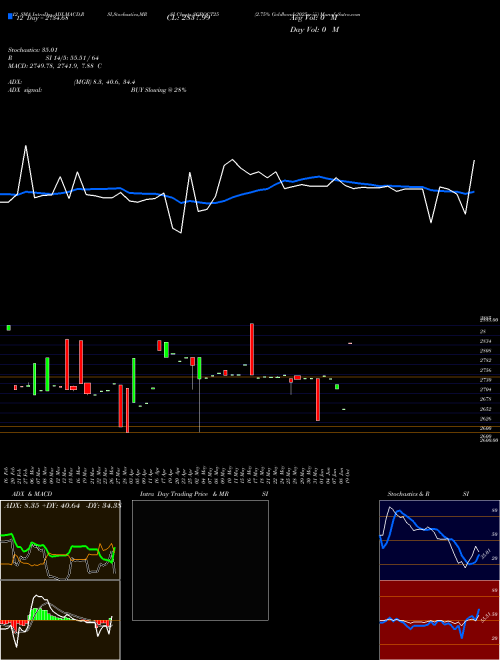Open the blue Stochastics chart panel
The height and width of the screenshot is (660, 500).
point(439,540)
